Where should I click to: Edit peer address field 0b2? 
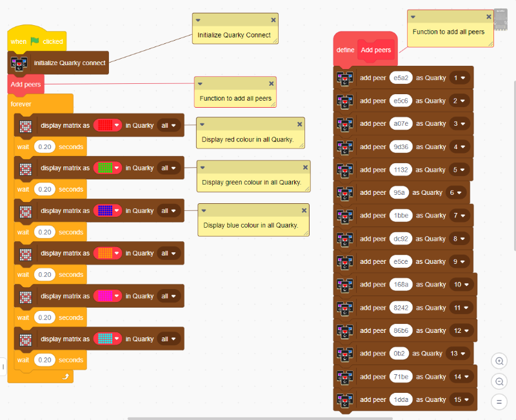pyautogui.click(x=399, y=354)
